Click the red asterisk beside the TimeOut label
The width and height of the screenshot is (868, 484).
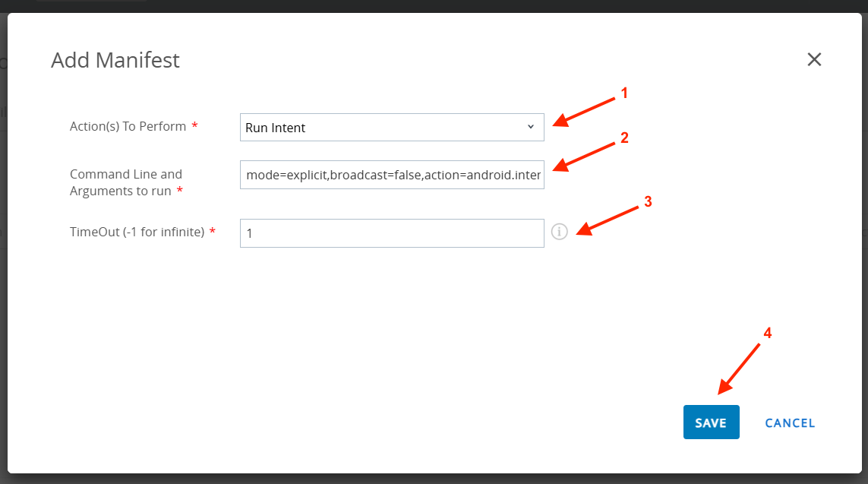click(x=212, y=232)
